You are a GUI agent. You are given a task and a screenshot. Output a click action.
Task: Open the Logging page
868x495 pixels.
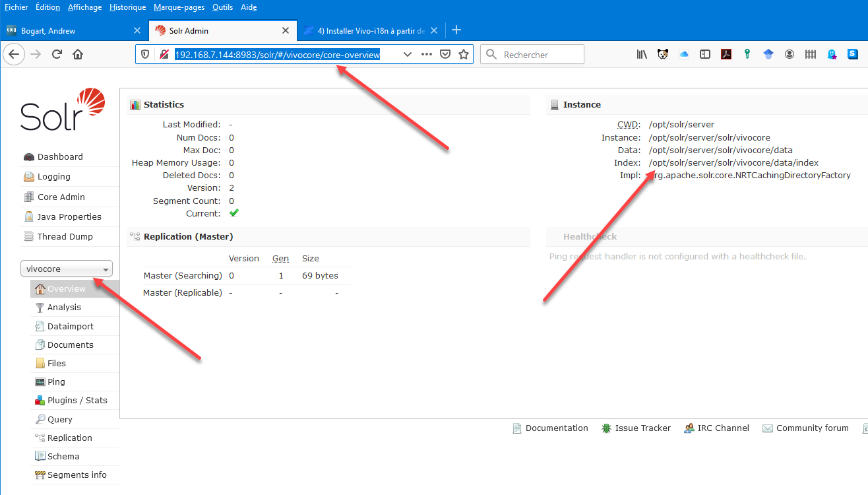(53, 177)
